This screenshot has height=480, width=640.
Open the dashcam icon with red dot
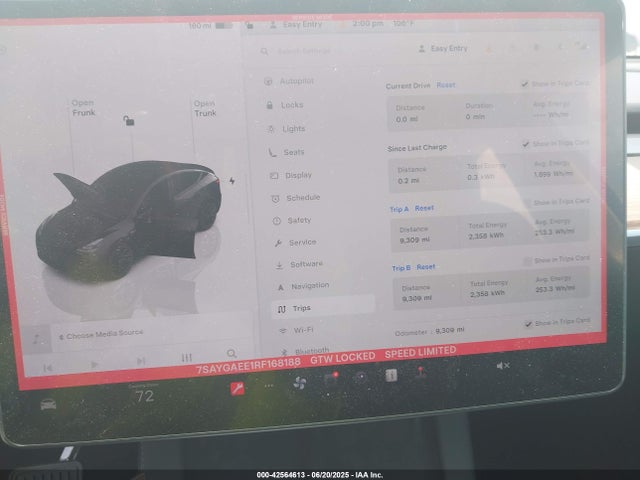331,378
